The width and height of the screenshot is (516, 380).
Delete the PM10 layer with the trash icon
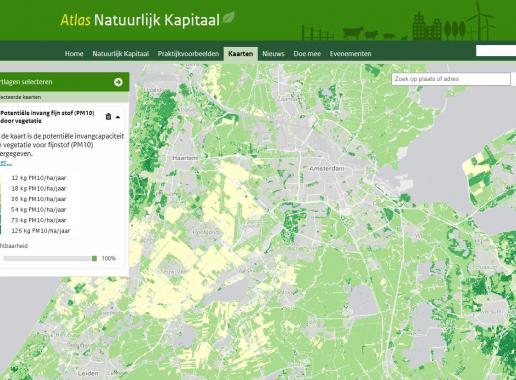tap(108, 116)
